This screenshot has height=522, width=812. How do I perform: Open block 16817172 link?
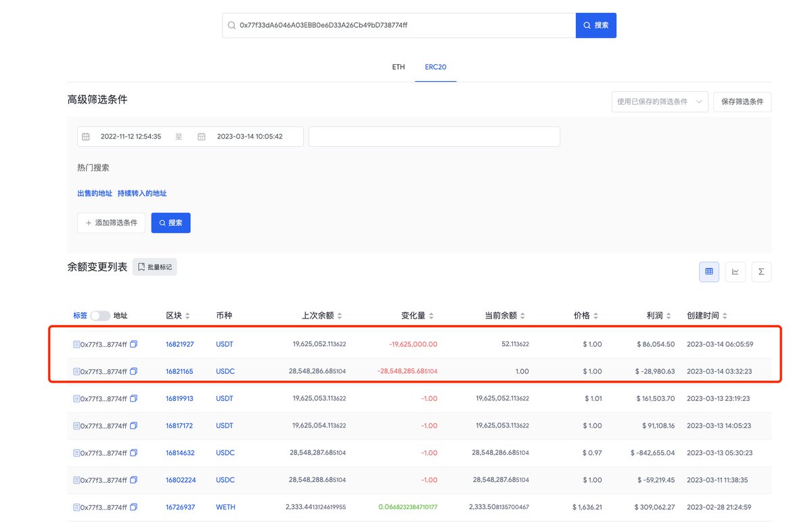tap(179, 425)
